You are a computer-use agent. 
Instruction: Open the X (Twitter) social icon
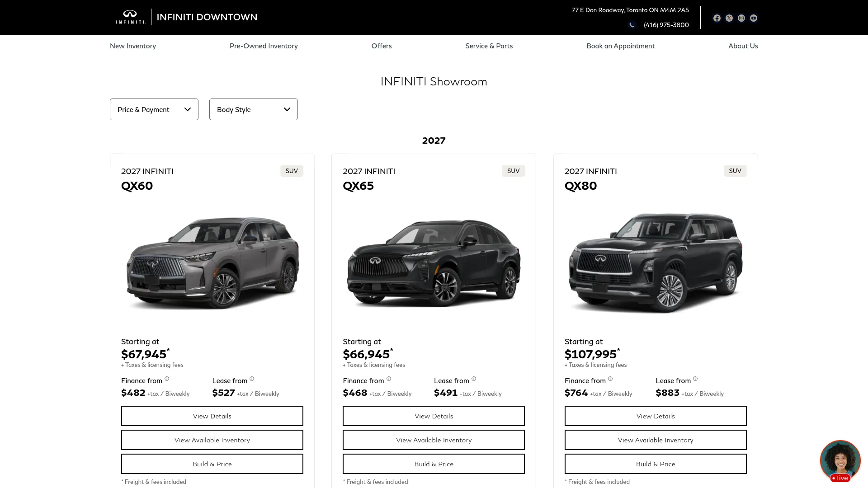coord(729,18)
